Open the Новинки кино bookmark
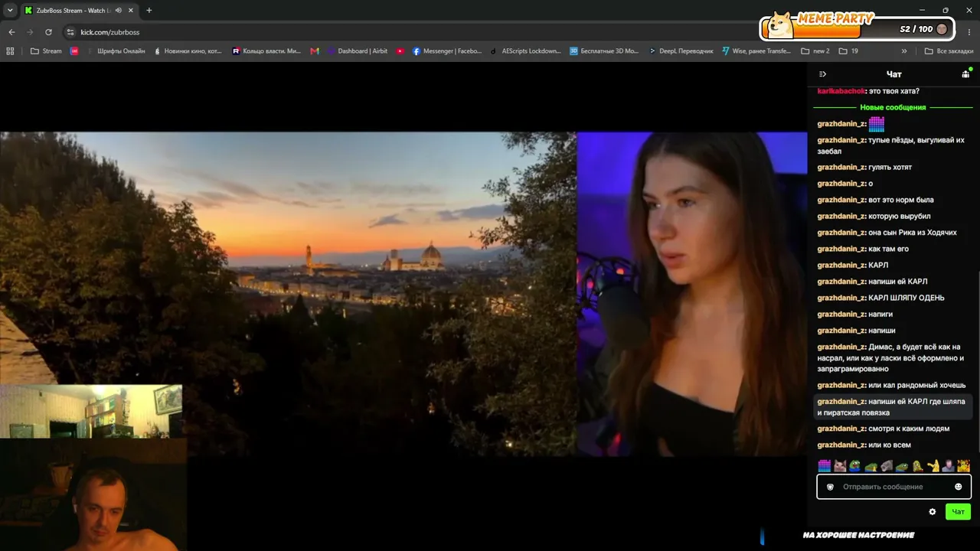Viewport: 980px width, 551px height. click(188, 51)
